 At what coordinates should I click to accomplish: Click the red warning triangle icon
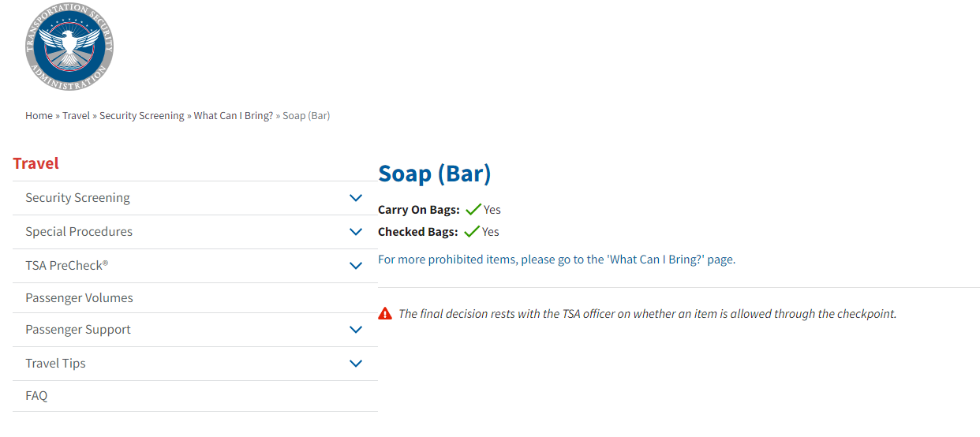pyautogui.click(x=385, y=313)
